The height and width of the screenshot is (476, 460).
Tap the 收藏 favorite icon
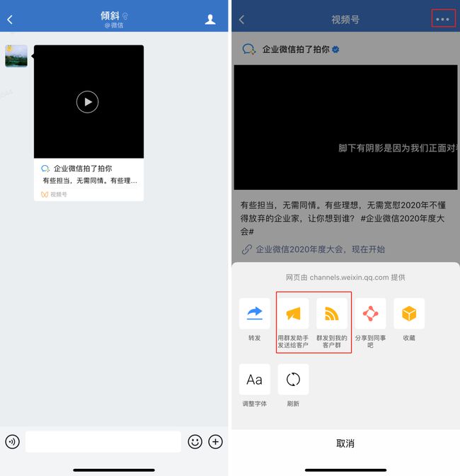tap(409, 313)
